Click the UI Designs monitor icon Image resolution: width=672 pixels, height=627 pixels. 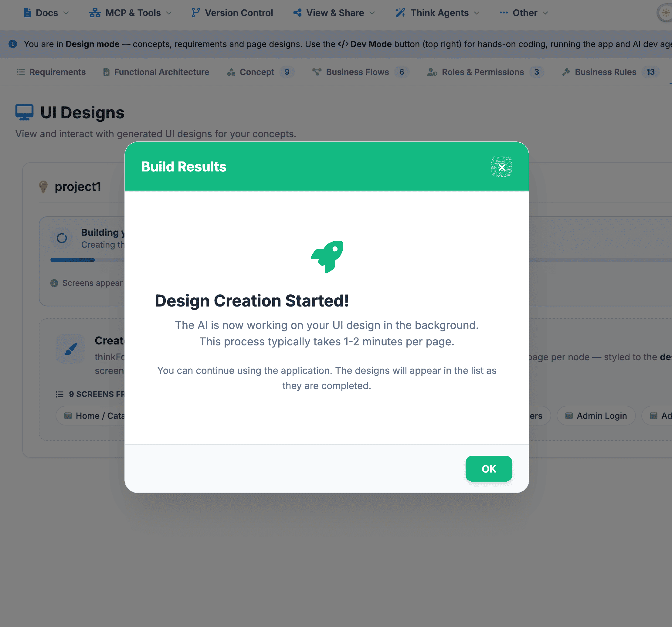(x=24, y=112)
